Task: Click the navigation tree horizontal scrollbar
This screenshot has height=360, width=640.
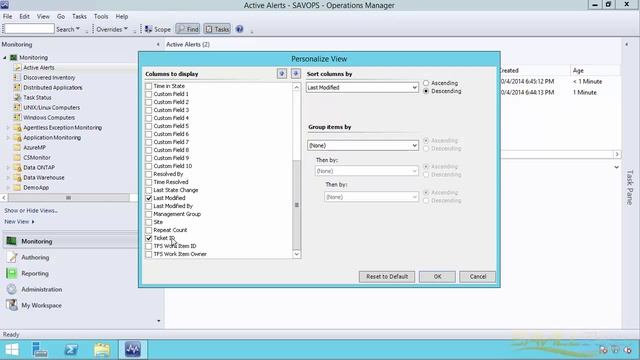Action: point(69,198)
